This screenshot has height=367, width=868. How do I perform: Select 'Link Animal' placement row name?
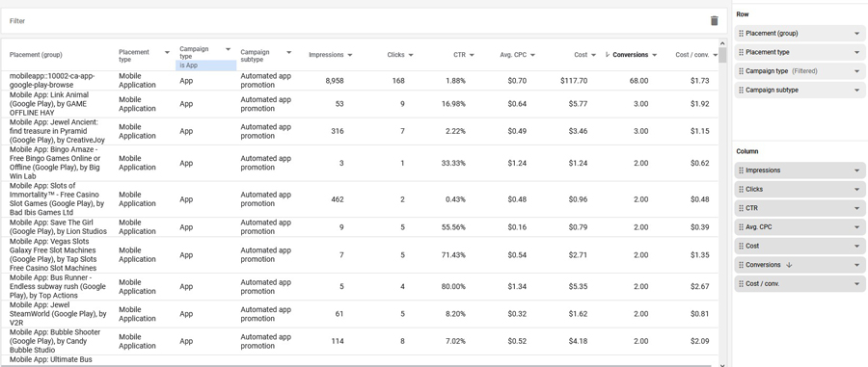click(x=49, y=104)
